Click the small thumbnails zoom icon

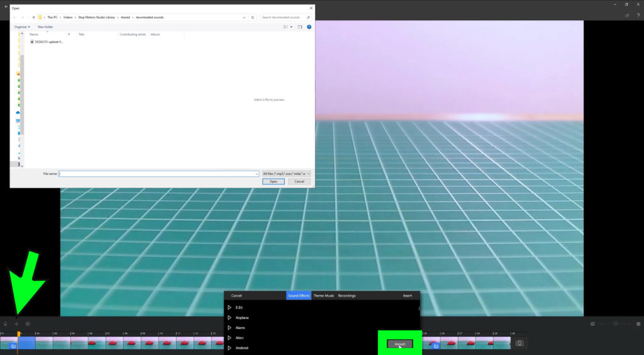tap(592, 324)
